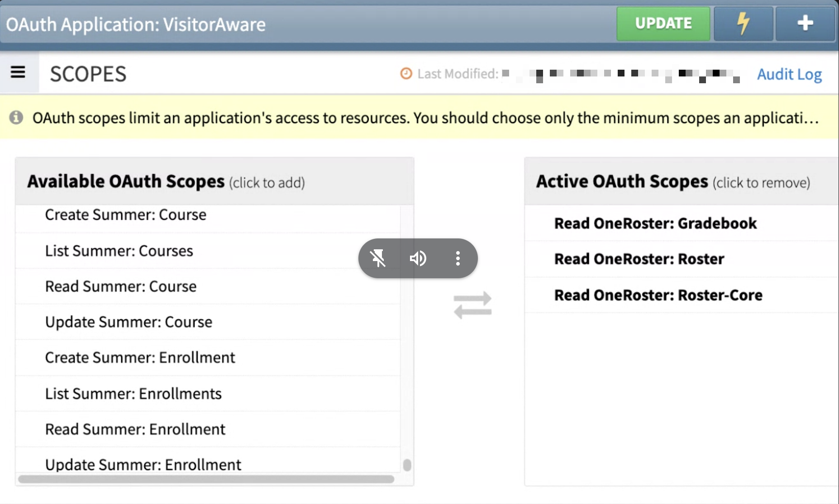The height and width of the screenshot is (504, 839).
Task: Open the Audit Log link
Action: [789, 74]
